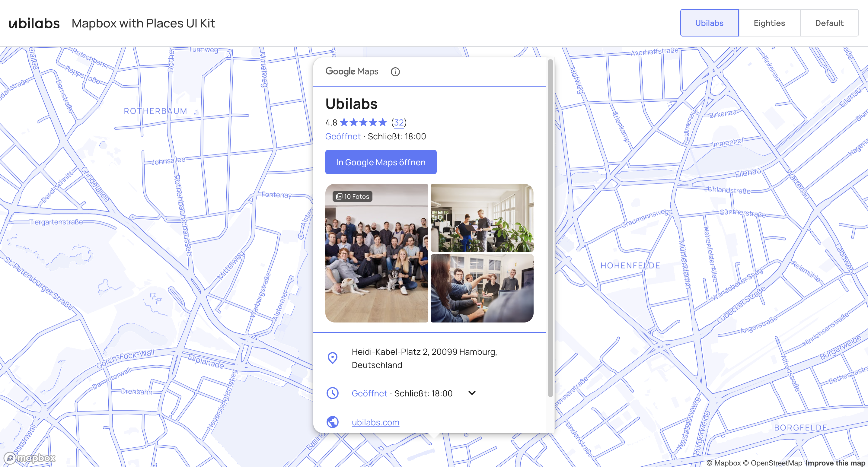
Task: Click the Tiergartenstraße street label
Action: [x=56, y=222]
